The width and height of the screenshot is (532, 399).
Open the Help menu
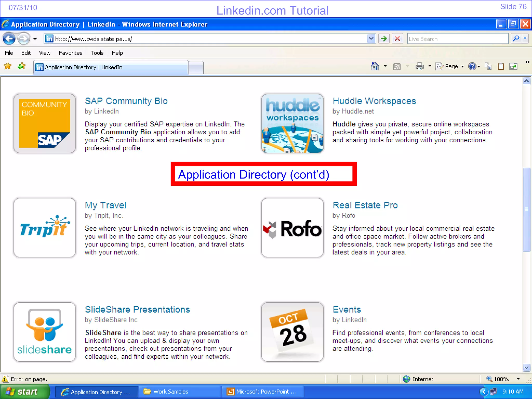click(117, 53)
